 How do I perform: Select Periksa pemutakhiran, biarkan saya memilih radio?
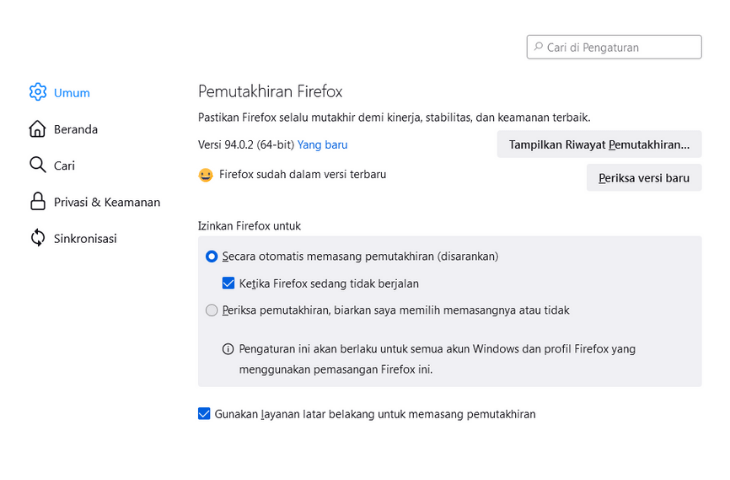pyautogui.click(x=212, y=310)
